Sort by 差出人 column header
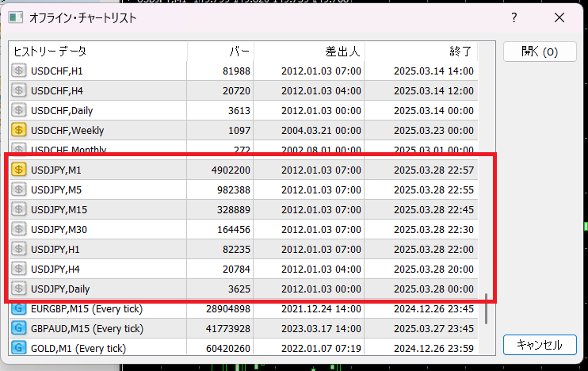 [x=309, y=52]
